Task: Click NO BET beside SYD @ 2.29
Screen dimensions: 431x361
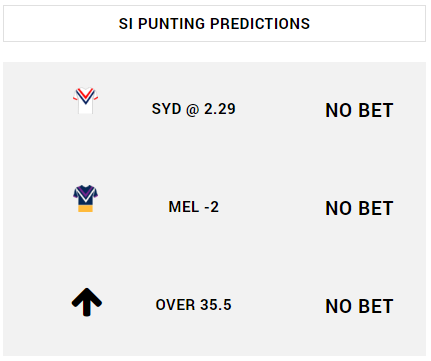Action: (359, 110)
